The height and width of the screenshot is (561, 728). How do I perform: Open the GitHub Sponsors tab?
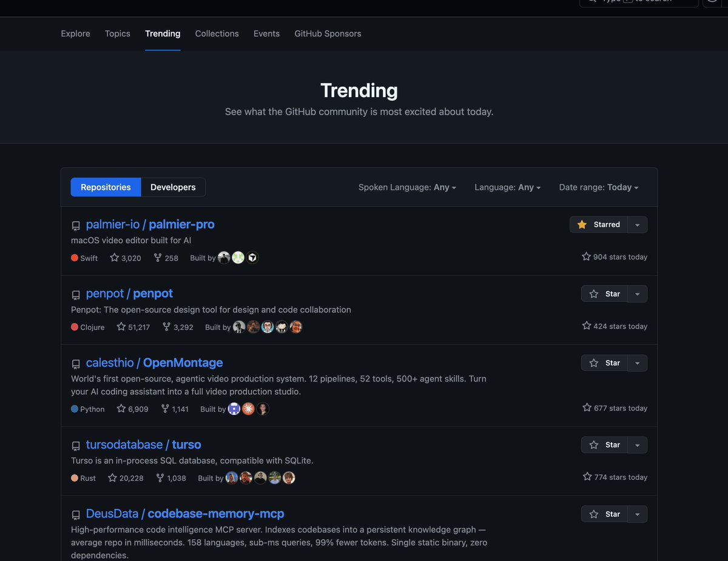point(328,33)
